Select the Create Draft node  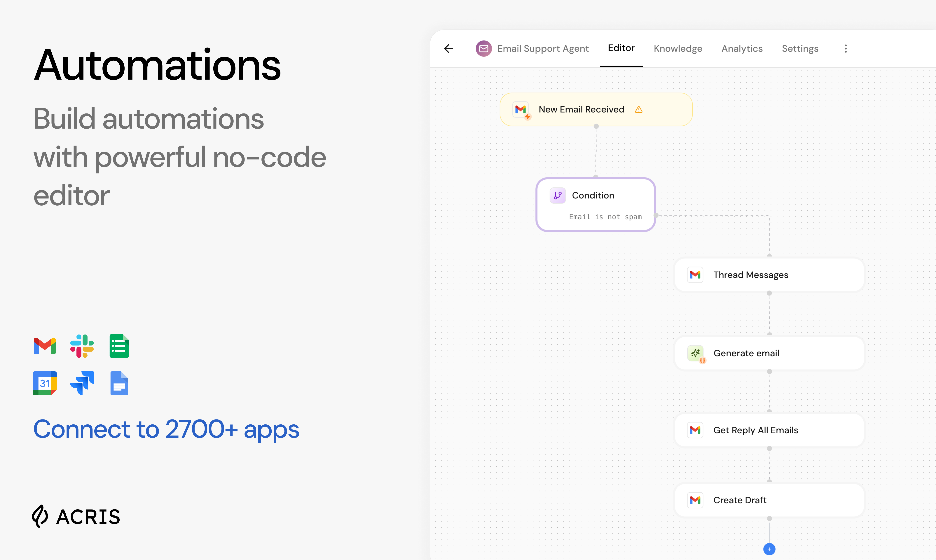click(769, 500)
